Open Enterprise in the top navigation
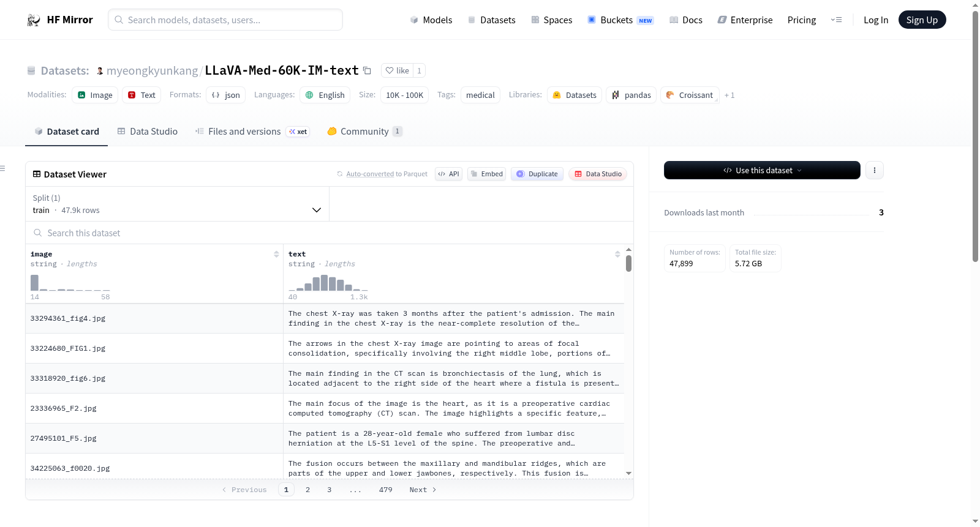This screenshot has width=980, height=527. coord(745,20)
